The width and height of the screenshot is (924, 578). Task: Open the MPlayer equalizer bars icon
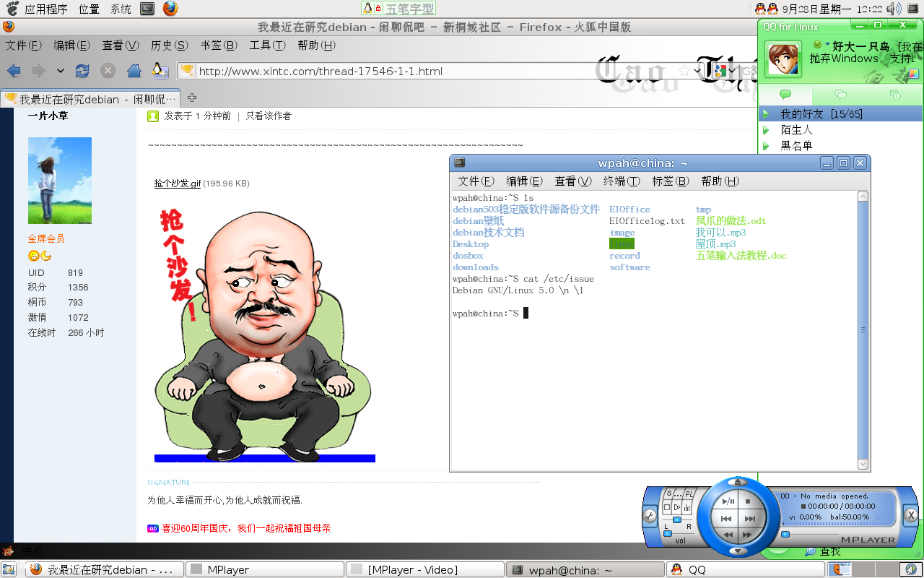687,507
